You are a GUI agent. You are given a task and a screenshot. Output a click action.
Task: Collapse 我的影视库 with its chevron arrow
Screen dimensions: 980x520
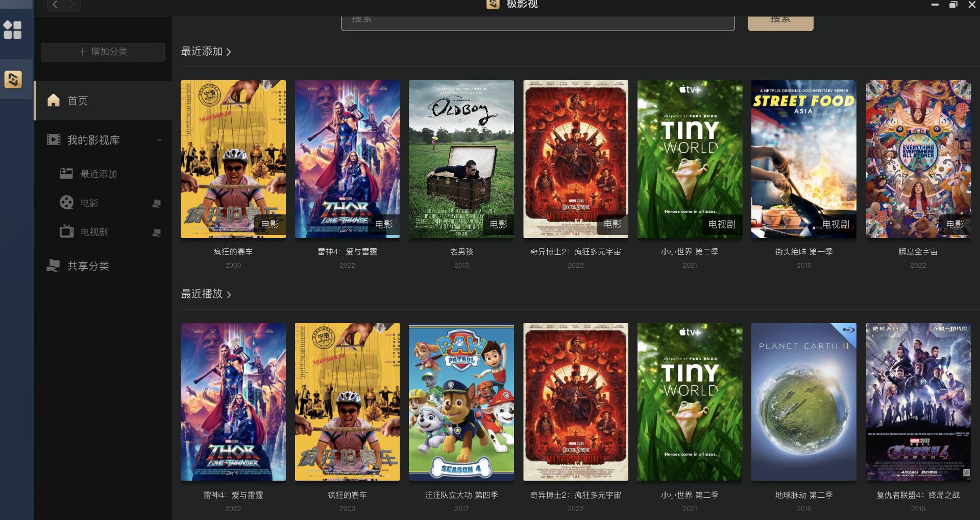pyautogui.click(x=159, y=140)
